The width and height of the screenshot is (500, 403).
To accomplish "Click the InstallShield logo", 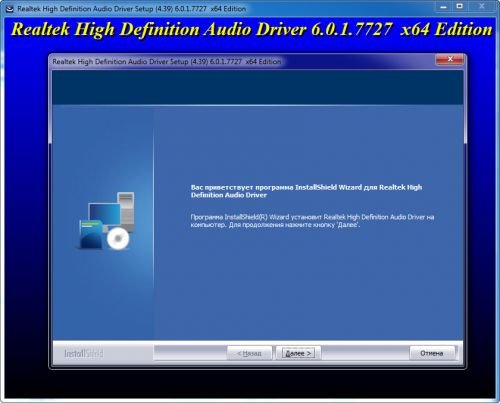I will pos(84,353).
